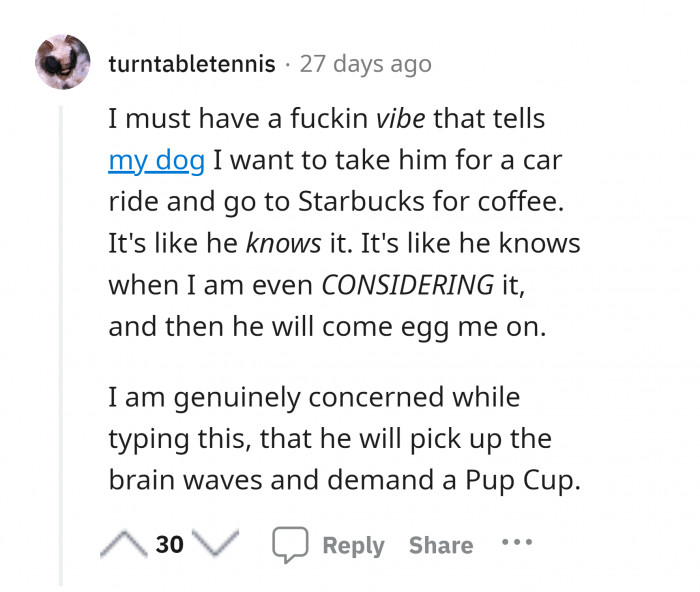Click the "27 days ago" timestamp
The height and width of the screenshot is (592, 700).
click(366, 64)
